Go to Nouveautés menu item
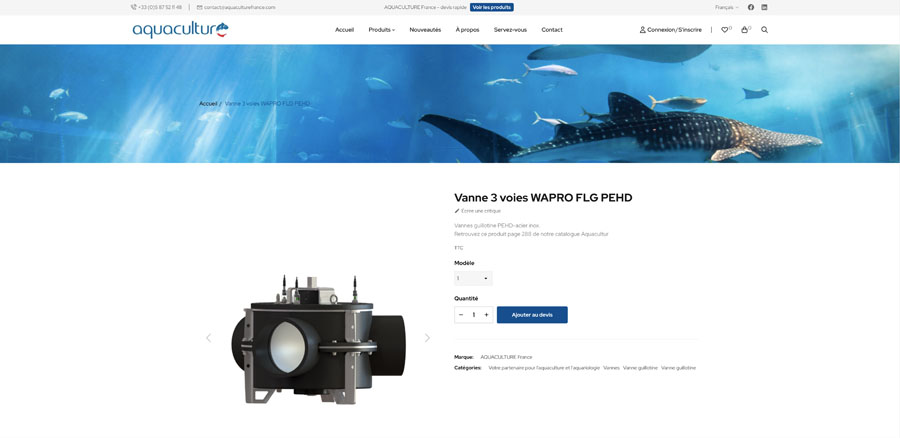 (425, 30)
